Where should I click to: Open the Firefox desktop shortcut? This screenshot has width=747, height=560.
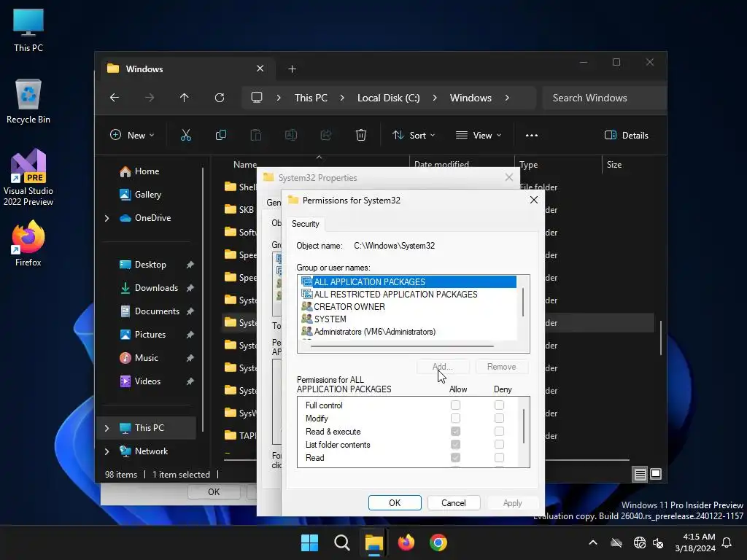(28, 244)
